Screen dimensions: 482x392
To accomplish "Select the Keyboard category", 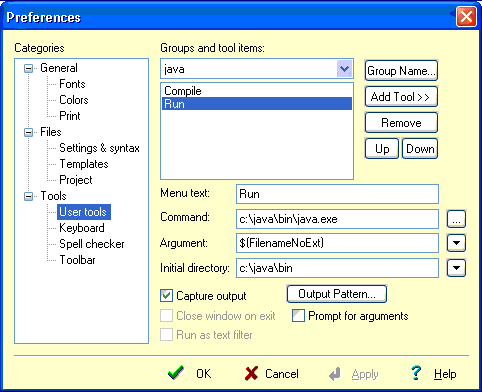I will [82, 228].
